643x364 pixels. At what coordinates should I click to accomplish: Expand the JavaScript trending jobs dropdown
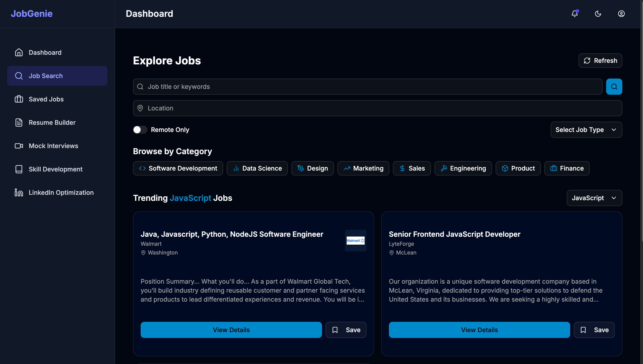point(594,198)
